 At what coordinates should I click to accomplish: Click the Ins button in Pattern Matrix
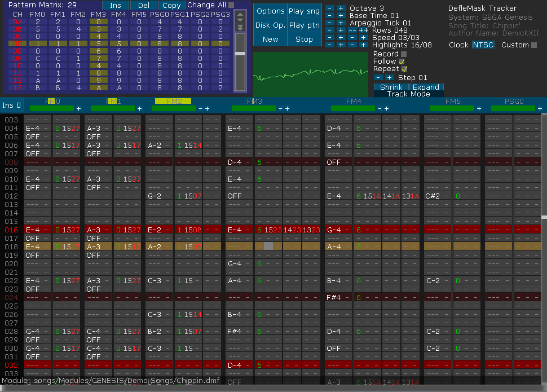pyautogui.click(x=116, y=5)
